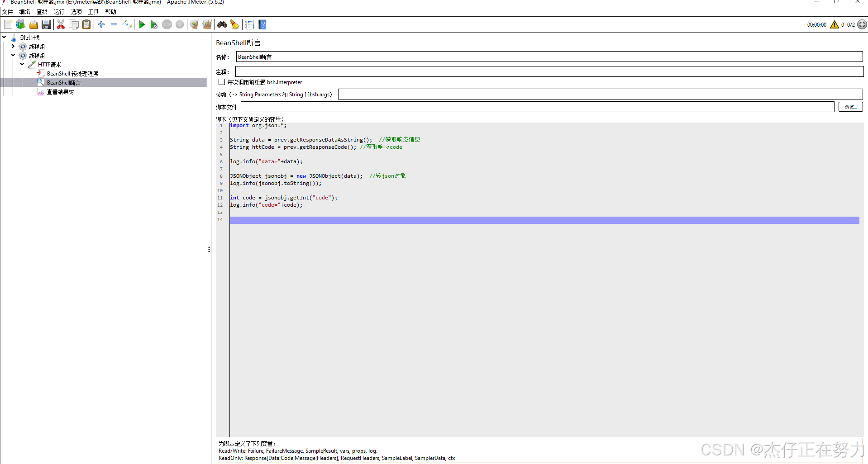
Task: Create a new test plan
Action: tap(8, 24)
